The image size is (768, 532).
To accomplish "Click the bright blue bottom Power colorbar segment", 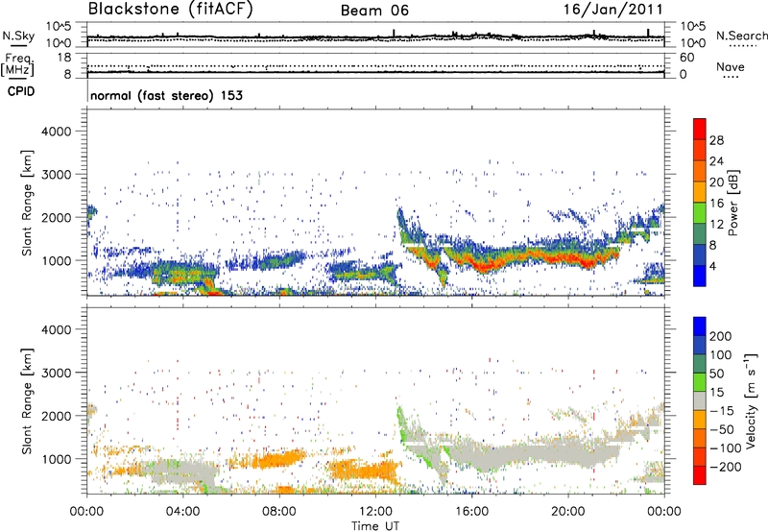I will point(700,277).
